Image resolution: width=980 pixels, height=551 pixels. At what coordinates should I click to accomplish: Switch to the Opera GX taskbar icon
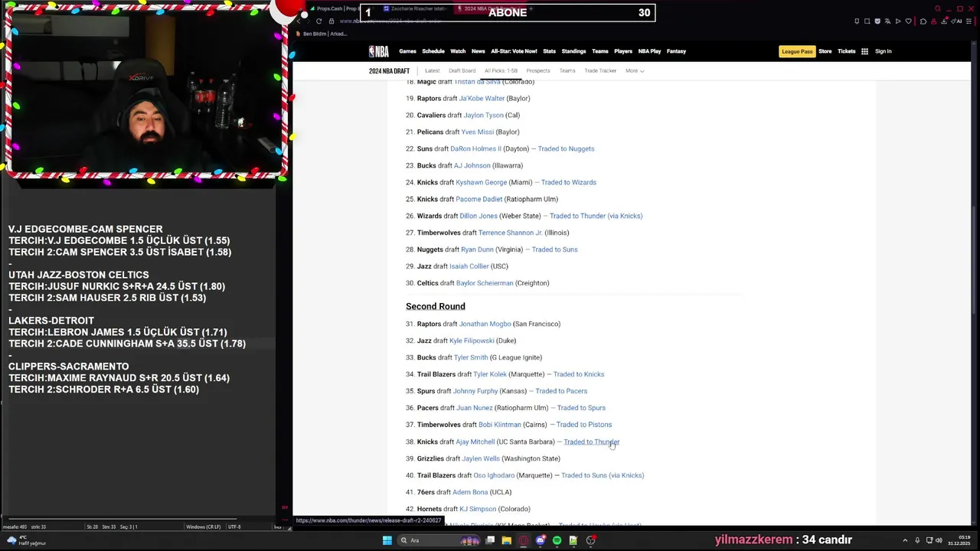pos(524,540)
